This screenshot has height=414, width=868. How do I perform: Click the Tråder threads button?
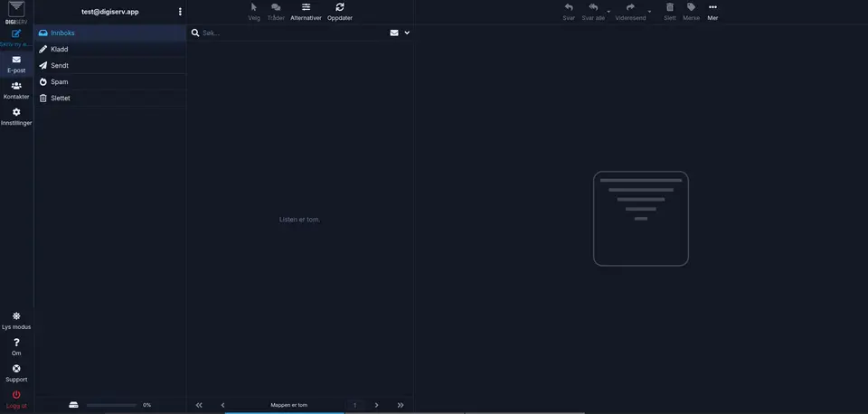[x=276, y=12]
